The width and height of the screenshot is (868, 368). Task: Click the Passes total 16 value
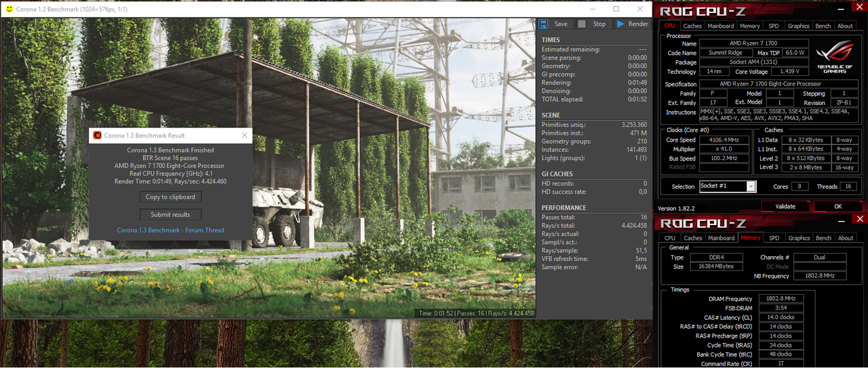(x=644, y=217)
